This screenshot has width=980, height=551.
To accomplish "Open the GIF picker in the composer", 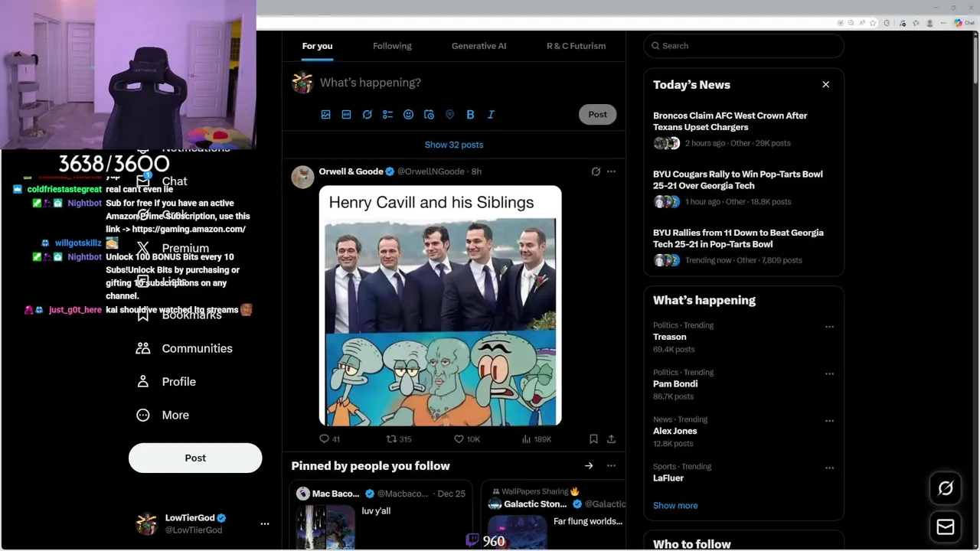I will 346,115.
